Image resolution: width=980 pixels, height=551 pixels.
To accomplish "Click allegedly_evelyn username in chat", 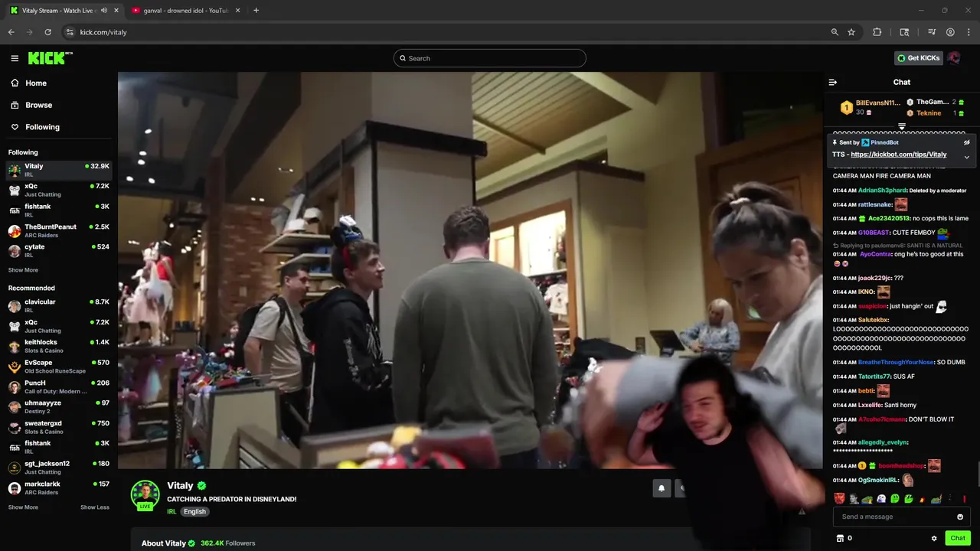I will 884,442.
